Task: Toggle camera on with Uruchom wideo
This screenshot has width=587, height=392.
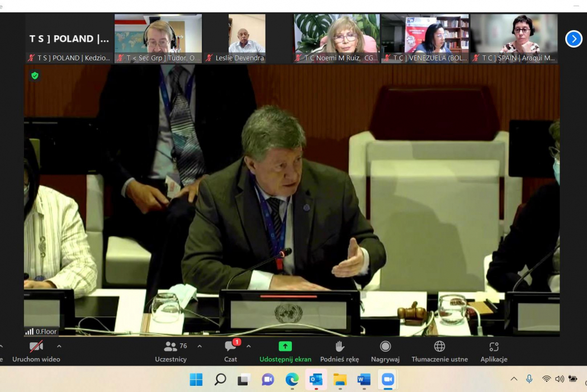Action: [x=36, y=351]
